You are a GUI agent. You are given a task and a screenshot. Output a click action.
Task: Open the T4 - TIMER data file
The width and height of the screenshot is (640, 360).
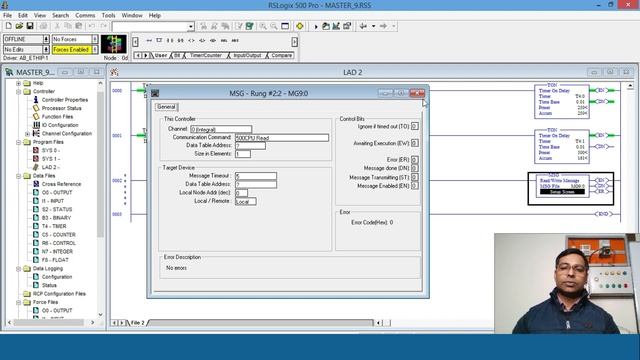[54, 226]
